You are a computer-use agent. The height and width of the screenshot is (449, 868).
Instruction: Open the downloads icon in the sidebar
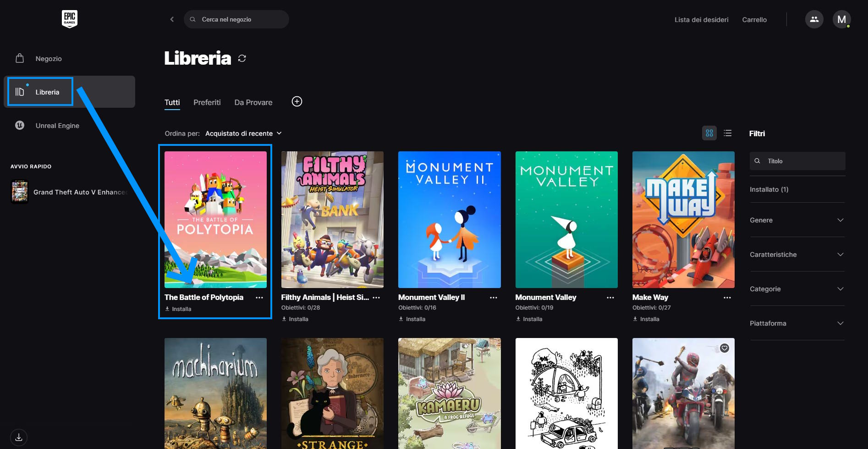[x=19, y=437]
